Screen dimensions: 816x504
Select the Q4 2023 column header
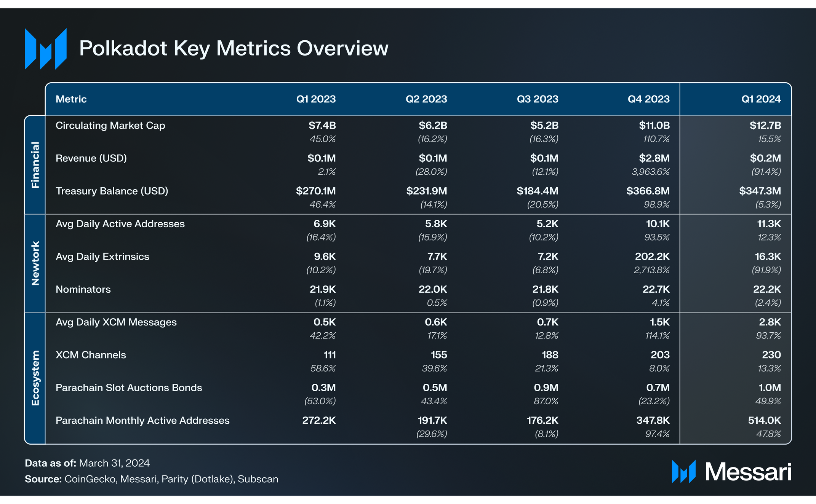click(x=648, y=99)
